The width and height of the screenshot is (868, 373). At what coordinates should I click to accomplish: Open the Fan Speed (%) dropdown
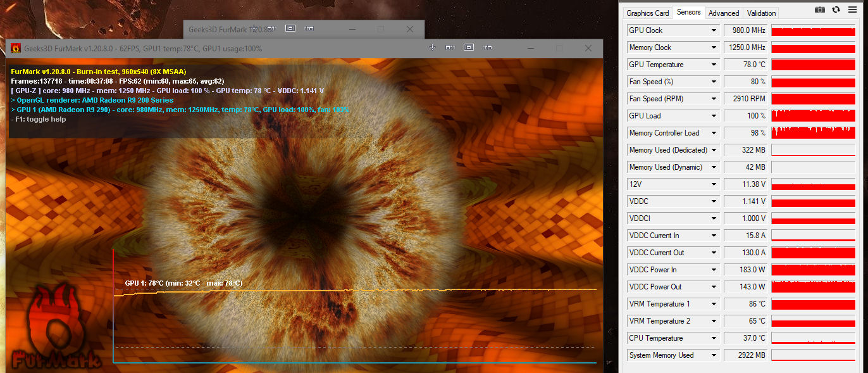(x=714, y=82)
